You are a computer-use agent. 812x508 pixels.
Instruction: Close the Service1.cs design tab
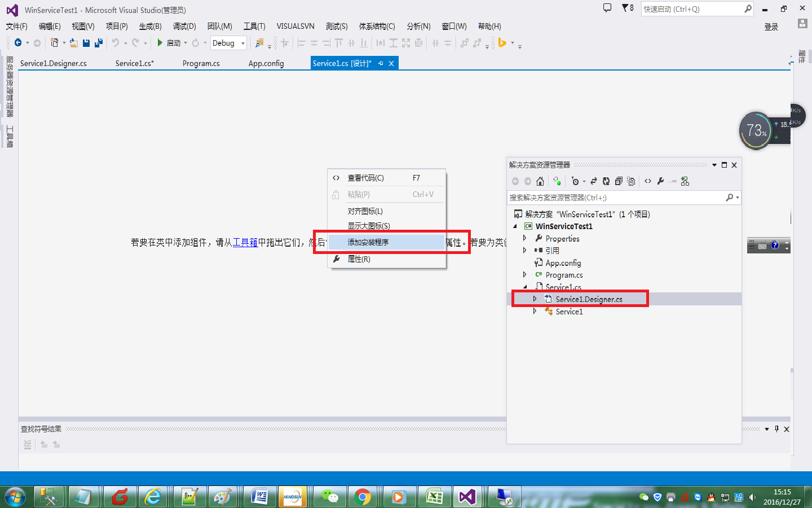click(x=391, y=63)
